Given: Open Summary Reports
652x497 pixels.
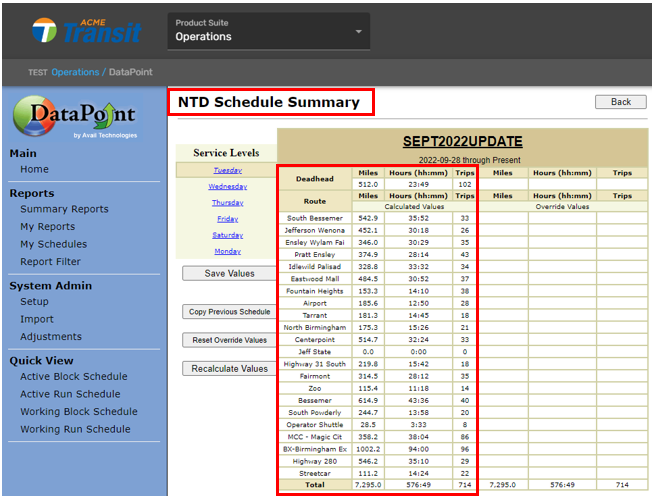Looking at the screenshot, I should (x=64, y=209).
